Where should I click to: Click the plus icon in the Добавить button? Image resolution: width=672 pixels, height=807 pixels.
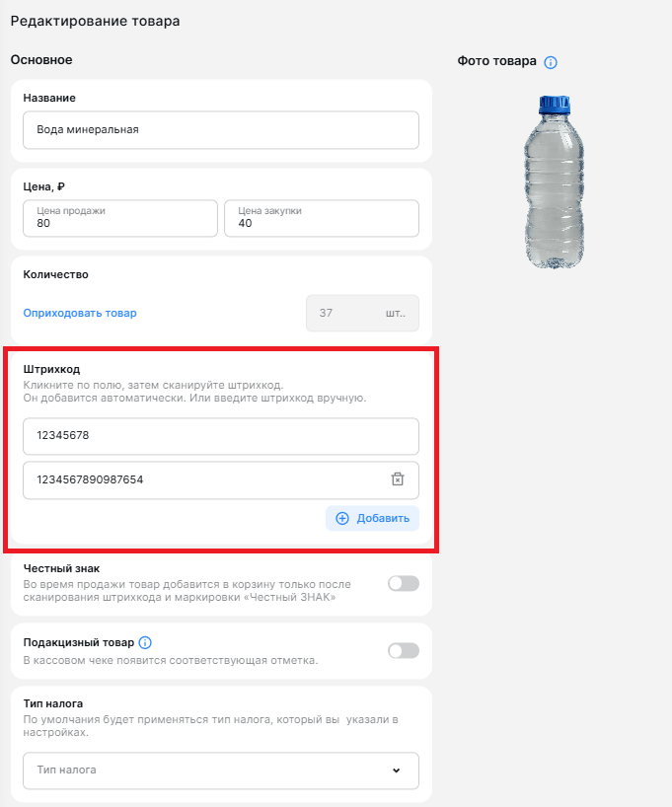click(342, 518)
